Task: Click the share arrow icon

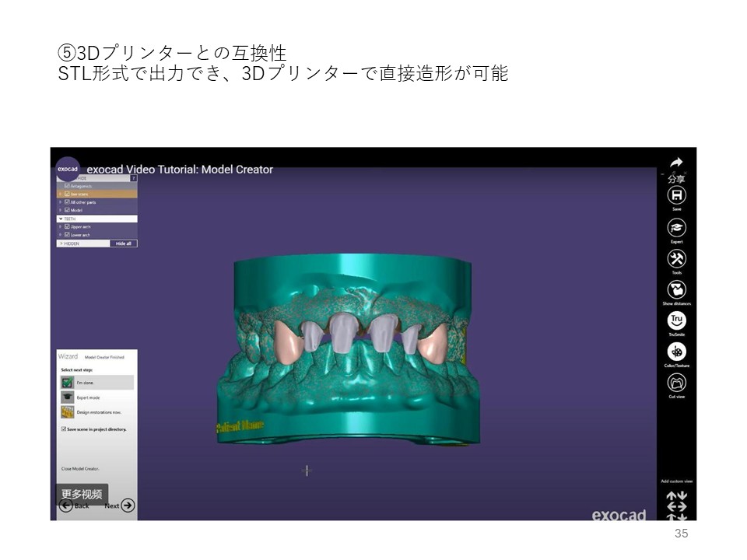Action: click(x=676, y=163)
